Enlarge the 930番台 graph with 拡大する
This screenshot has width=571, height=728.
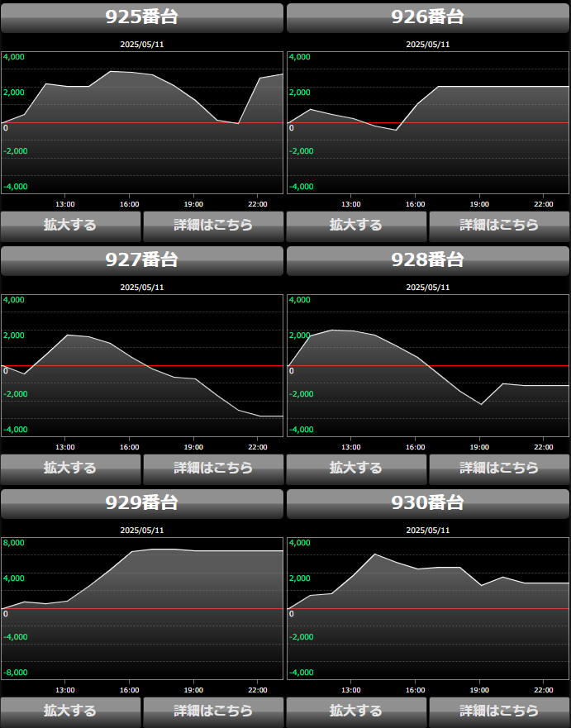(x=356, y=711)
